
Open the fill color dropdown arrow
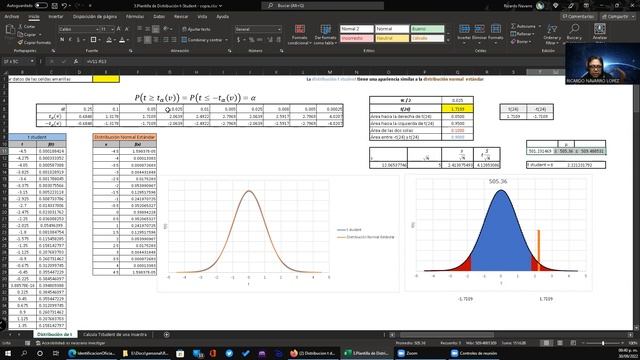(115, 40)
